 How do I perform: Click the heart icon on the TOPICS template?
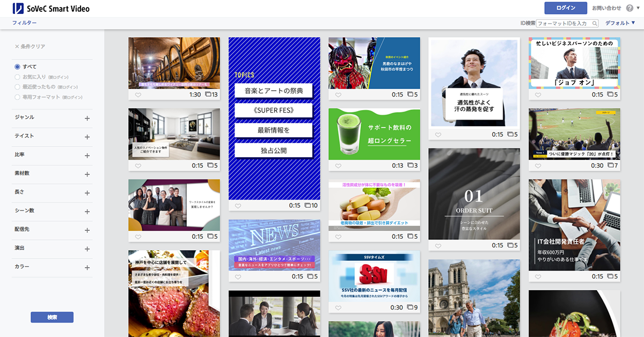pos(237,204)
